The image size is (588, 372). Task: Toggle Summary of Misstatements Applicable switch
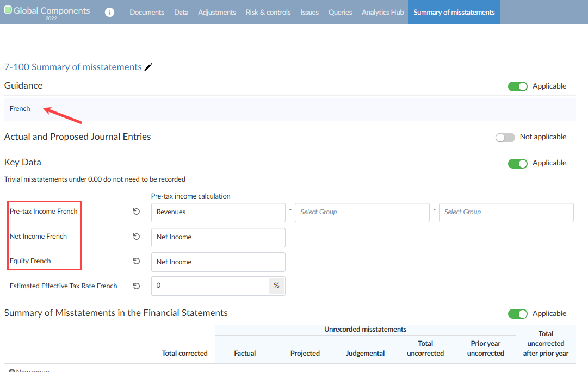tap(517, 314)
